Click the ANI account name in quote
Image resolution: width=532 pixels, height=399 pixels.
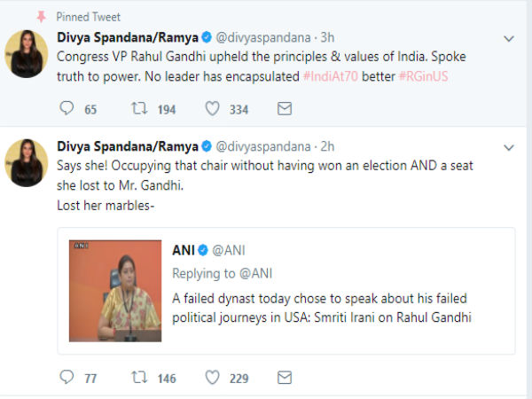point(184,249)
